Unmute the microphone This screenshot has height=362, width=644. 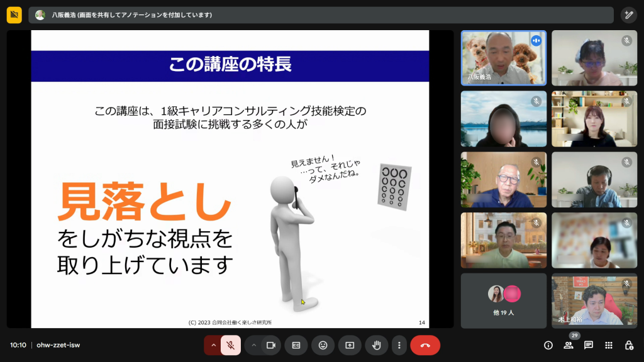tap(231, 345)
